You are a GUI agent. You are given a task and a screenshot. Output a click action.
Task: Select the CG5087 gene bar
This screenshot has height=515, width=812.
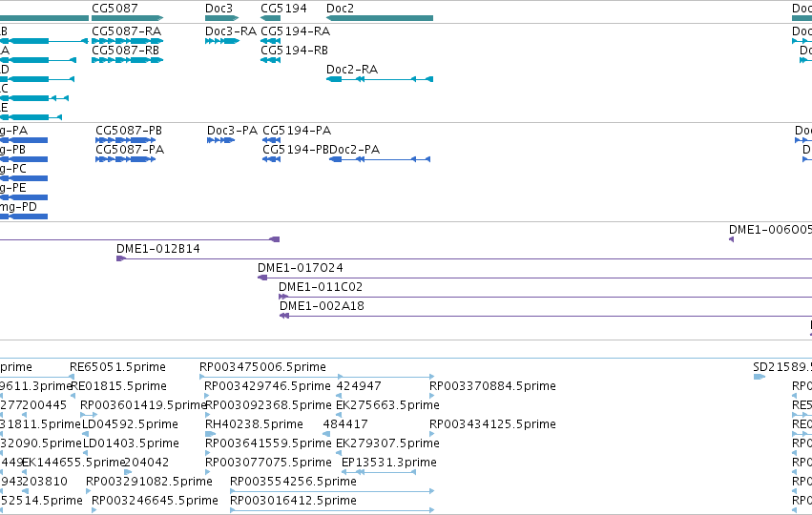coord(128,18)
